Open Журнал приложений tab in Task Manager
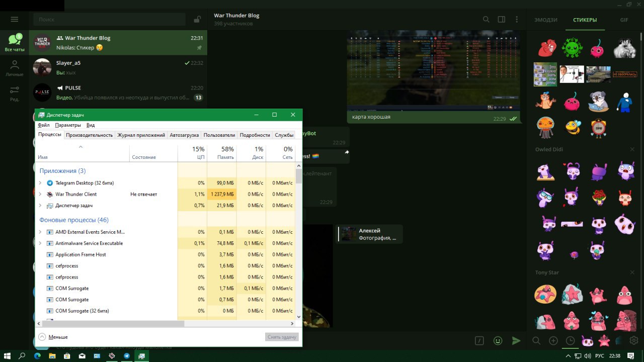 click(141, 135)
